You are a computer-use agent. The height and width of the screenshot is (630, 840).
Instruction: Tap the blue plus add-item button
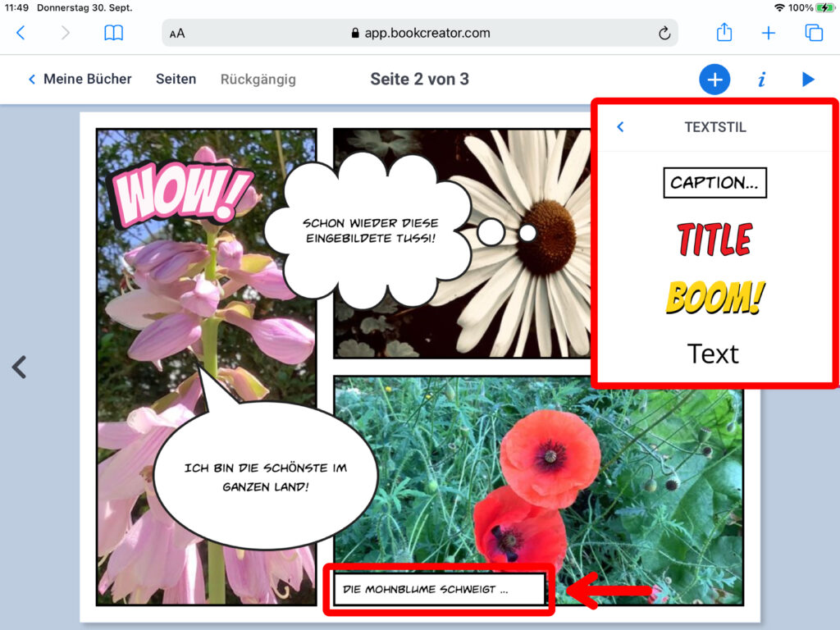[x=714, y=80]
